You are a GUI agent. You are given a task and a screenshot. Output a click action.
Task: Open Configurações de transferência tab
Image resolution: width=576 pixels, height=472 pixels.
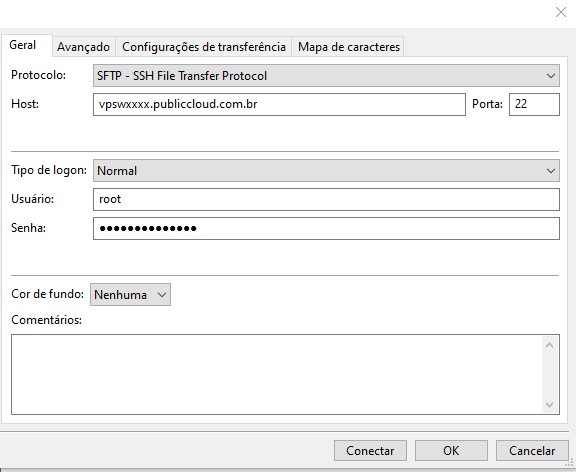tap(204, 47)
